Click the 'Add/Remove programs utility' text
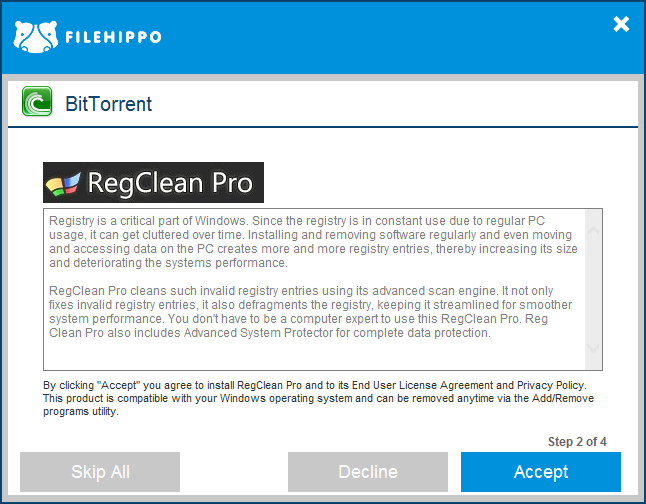 [x=318, y=405]
